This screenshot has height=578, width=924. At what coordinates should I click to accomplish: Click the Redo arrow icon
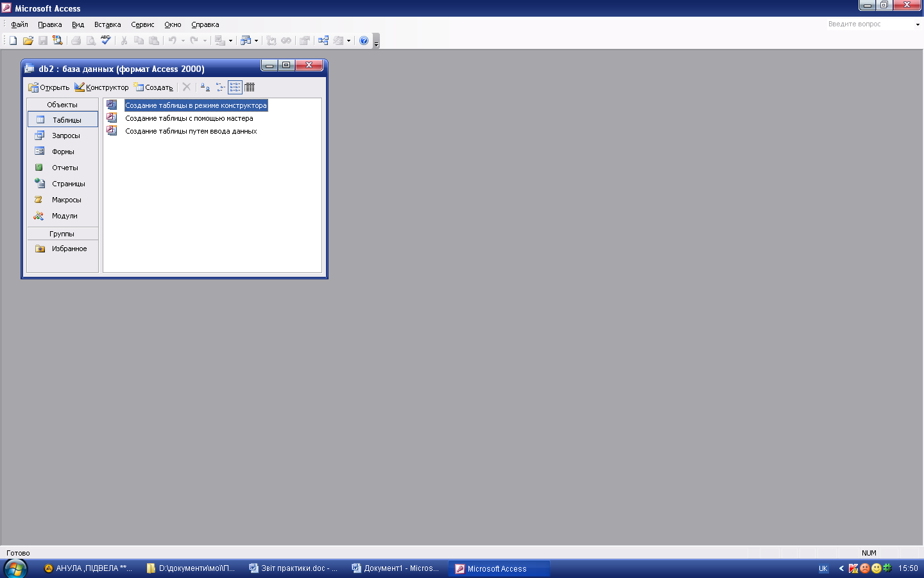pos(194,40)
